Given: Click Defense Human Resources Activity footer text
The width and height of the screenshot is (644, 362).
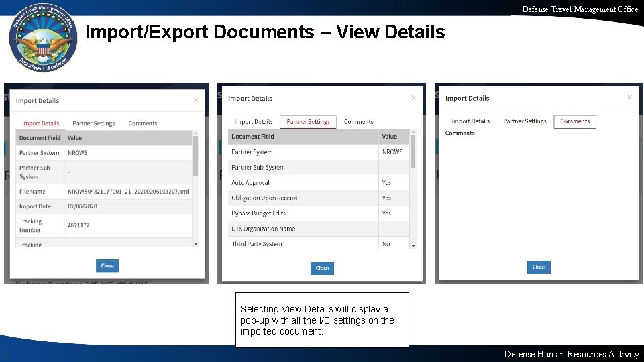Looking at the screenshot, I should click(572, 354).
